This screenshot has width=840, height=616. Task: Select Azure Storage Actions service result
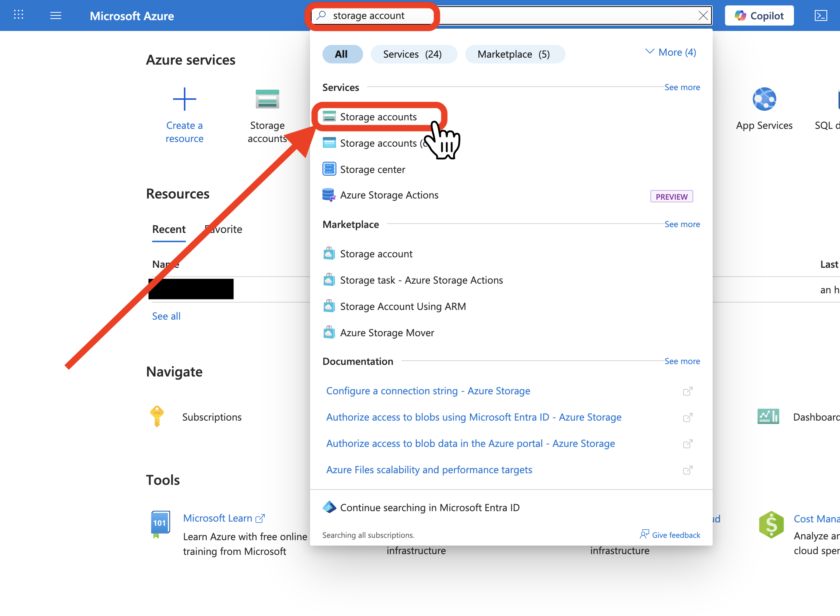pyautogui.click(x=389, y=195)
